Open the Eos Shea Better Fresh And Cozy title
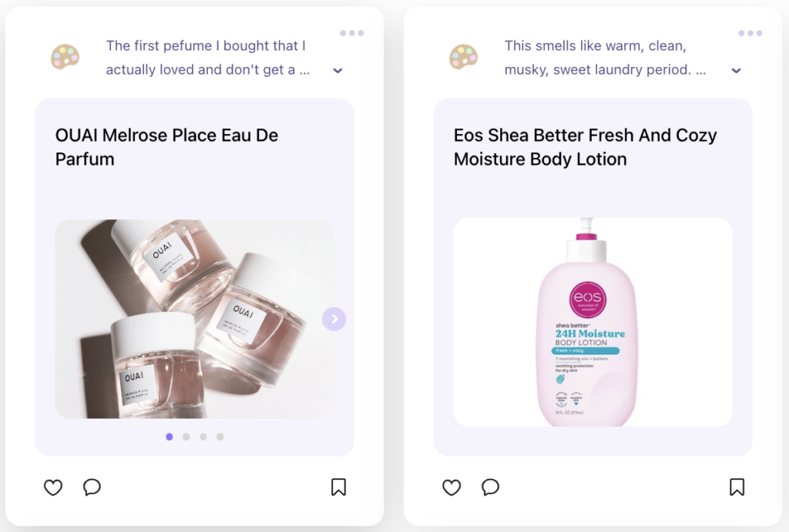Screen dimensions: 789x532 tap(586, 147)
